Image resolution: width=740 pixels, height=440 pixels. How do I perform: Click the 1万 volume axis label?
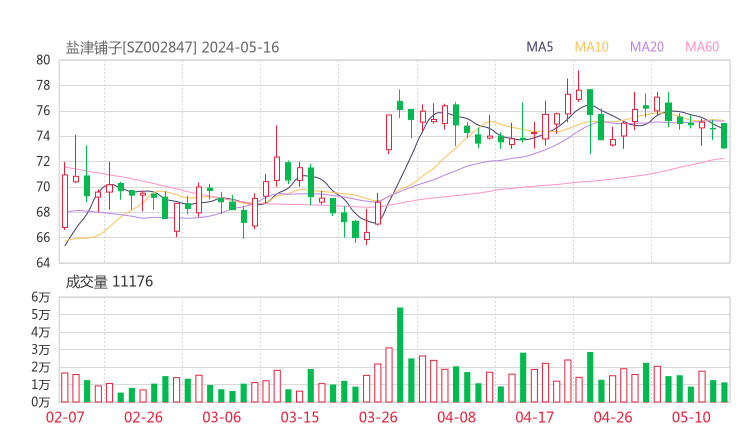[x=41, y=385]
